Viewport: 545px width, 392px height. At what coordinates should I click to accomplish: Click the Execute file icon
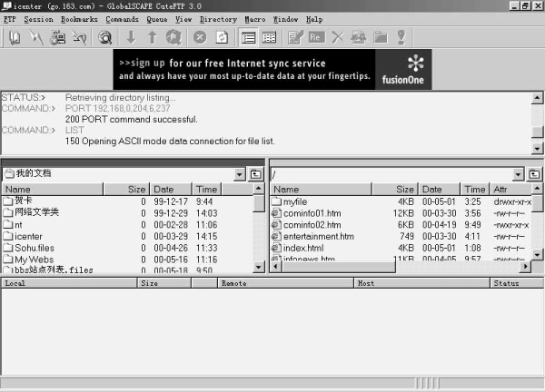[x=359, y=37]
